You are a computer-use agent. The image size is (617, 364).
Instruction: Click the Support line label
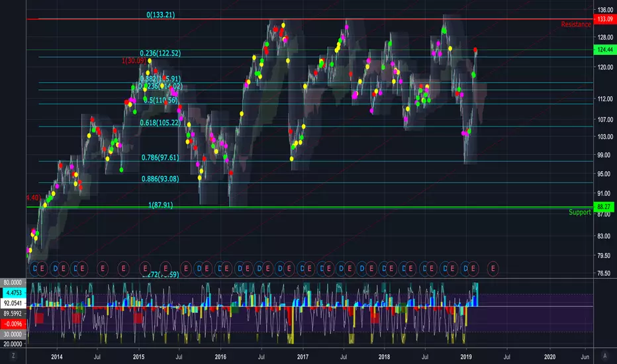[580, 212]
